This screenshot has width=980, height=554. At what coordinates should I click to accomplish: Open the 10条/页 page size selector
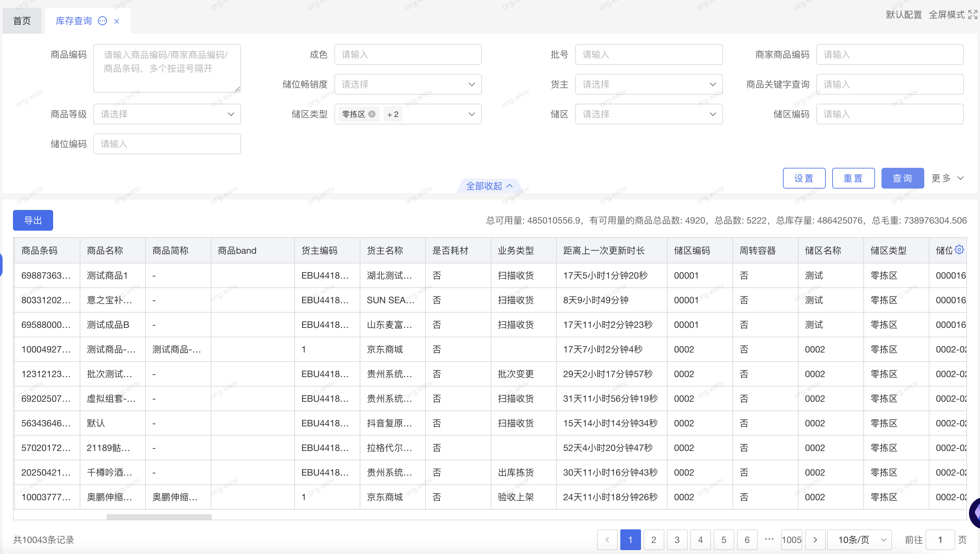click(859, 539)
